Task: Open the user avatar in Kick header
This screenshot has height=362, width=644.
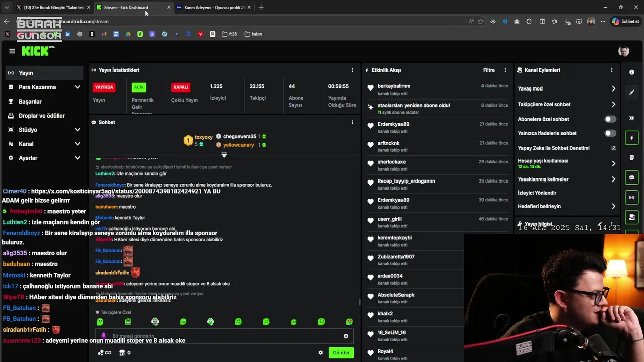Action: [x=624, y=51]
